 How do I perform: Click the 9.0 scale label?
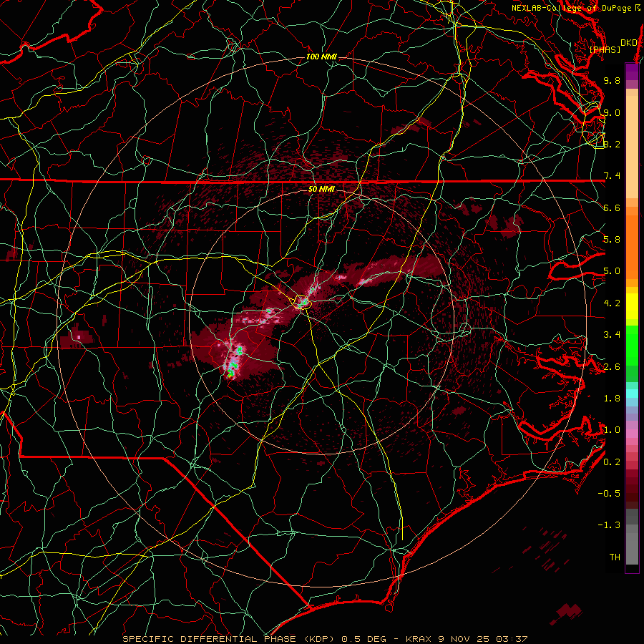tap(612, 112)
